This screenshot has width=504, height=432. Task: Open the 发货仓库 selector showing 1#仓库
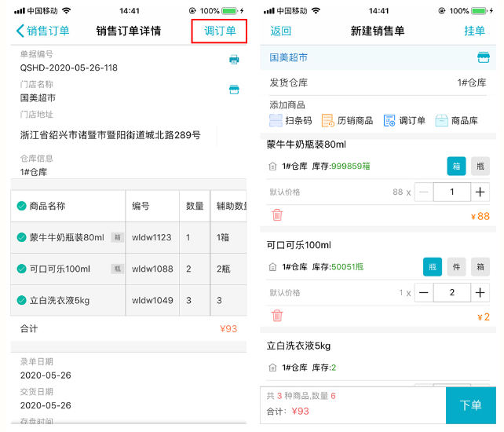(x=378, y=82)
